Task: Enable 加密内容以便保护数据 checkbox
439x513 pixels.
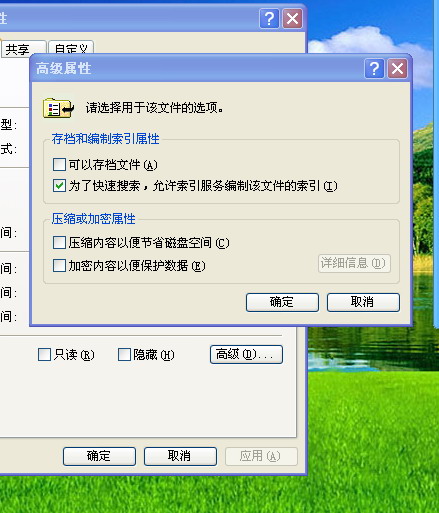Action: coord(59,266)
